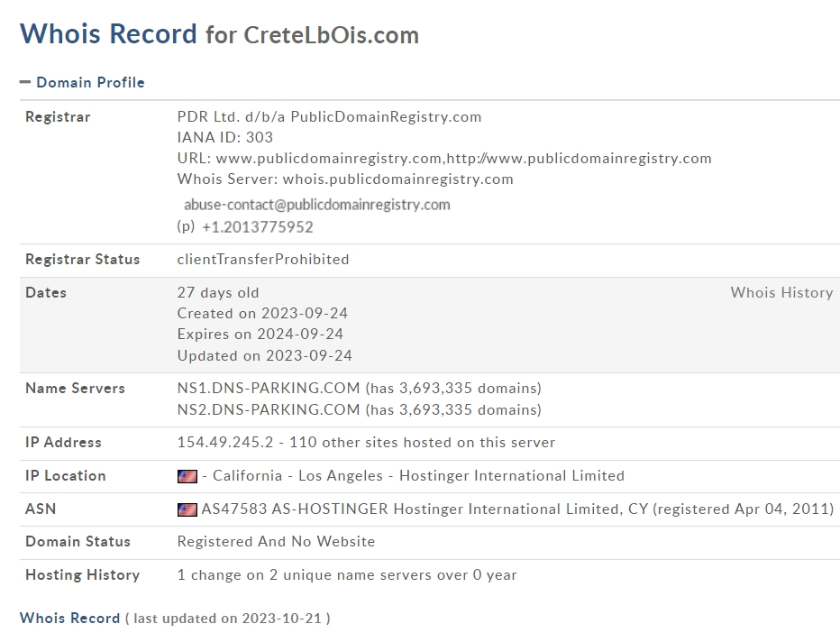840x633 pixels.
Task: Click the Expires on 2024-09-24 date
Action: tap(260, 335)
